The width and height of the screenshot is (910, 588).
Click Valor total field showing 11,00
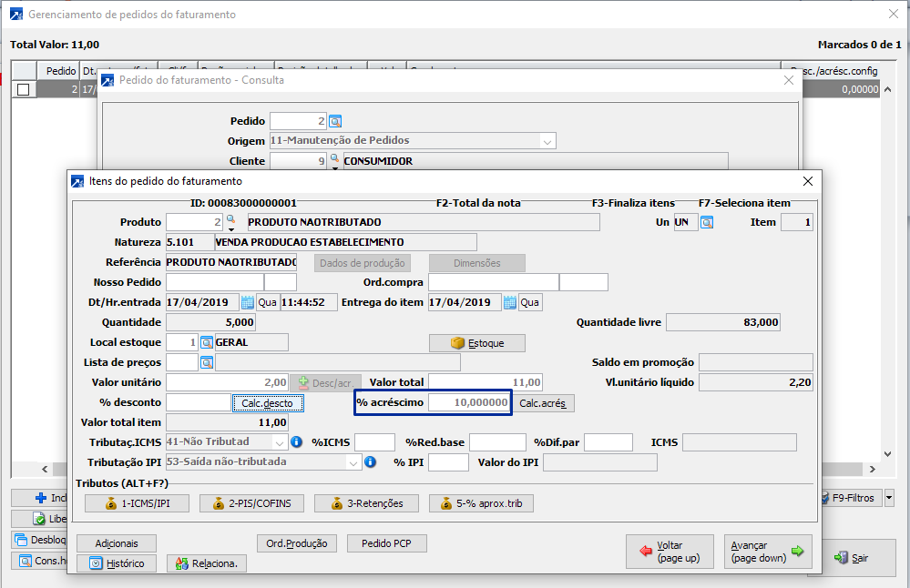(x=486, y=382)
